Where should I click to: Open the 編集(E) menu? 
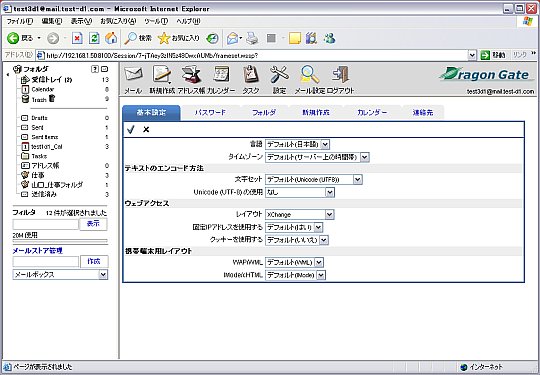52,21
